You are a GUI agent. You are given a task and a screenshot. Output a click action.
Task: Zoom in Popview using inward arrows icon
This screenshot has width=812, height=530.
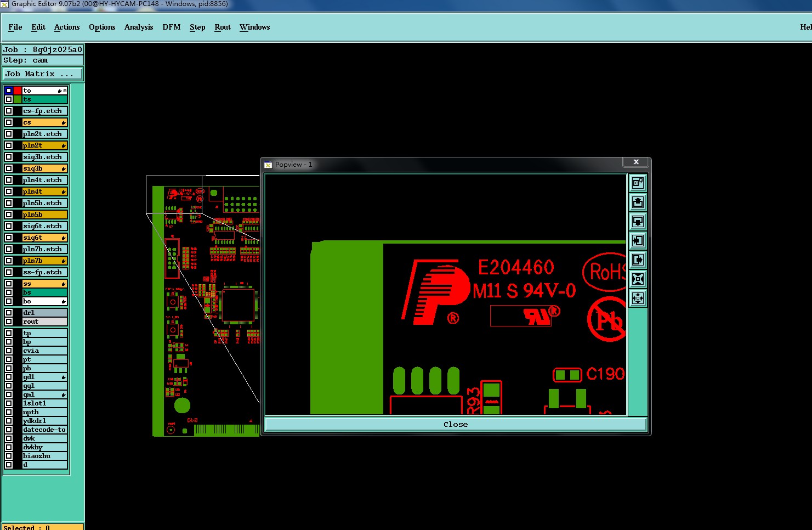(638, 279)
